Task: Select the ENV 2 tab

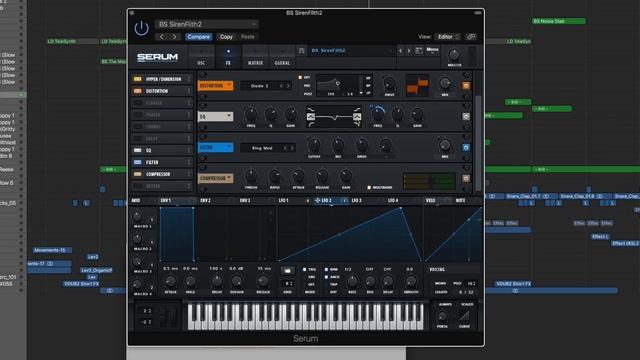Action: (x=205, y=200)
